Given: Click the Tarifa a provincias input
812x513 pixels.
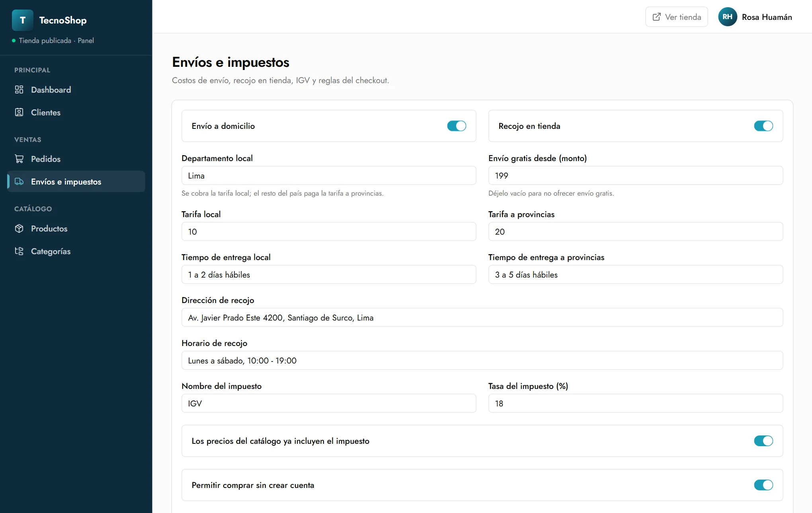Looking at the screenshot, I should [636, 232].
